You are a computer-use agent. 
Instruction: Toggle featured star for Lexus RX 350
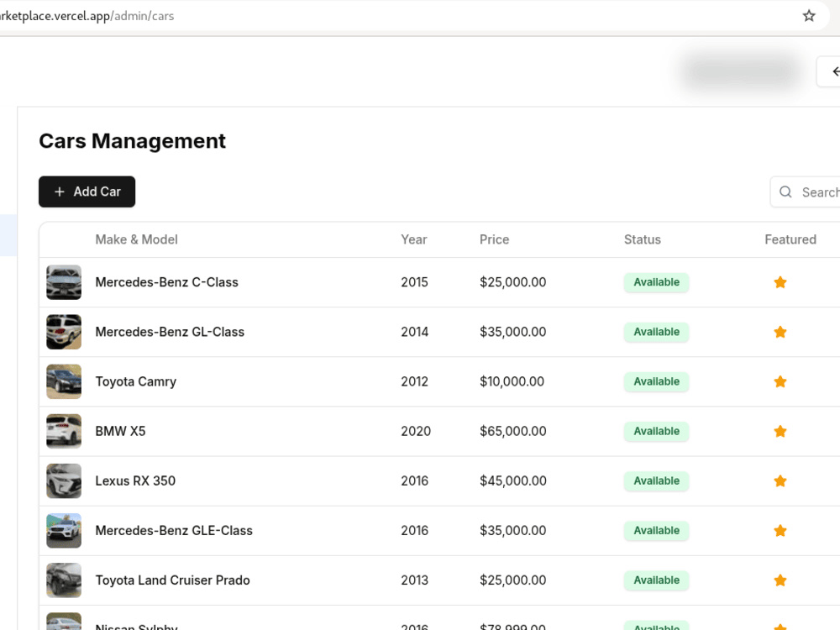(x=780, y=481)
